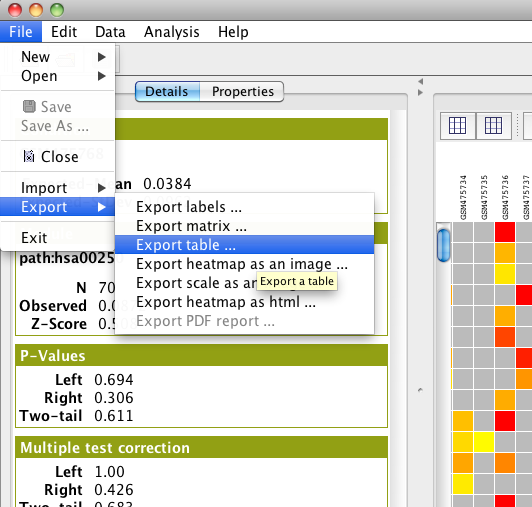Click the red heatmap cell under GSM475736

pos(505,232)
